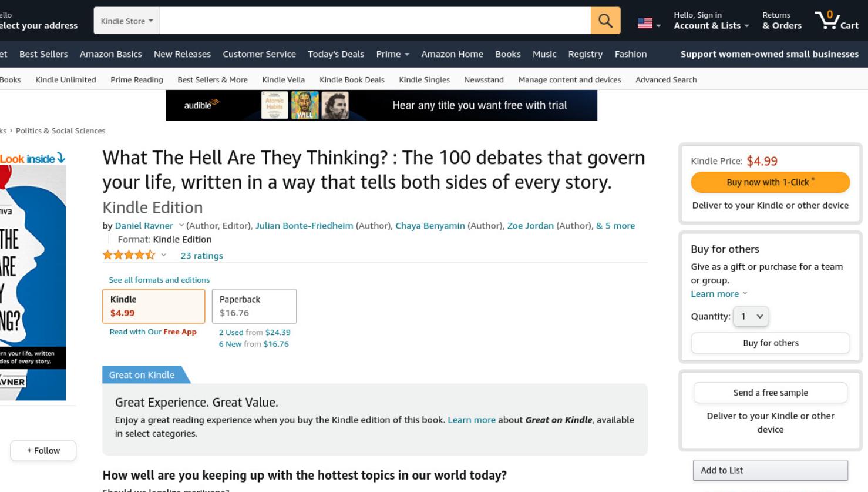Open the Quantity dropdown
Image resolution: width=868 pixels, height=492 pixels.
751,316
